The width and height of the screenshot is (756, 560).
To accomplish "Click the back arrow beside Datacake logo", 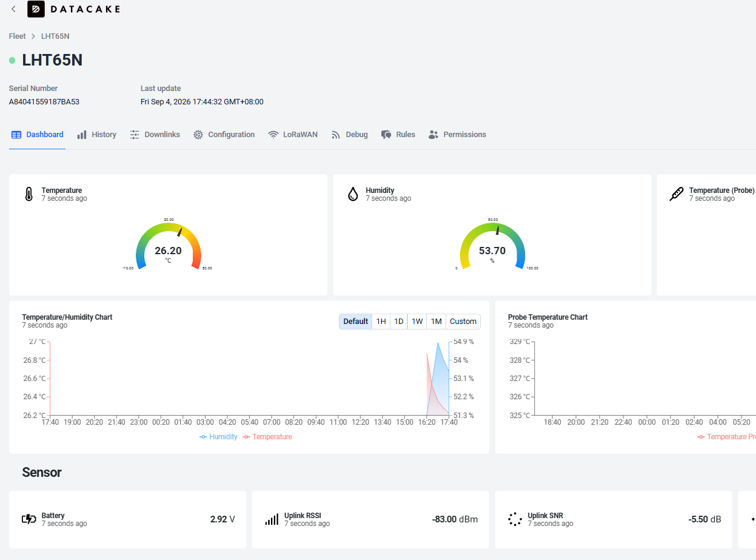I will click(x=14, y=9).
